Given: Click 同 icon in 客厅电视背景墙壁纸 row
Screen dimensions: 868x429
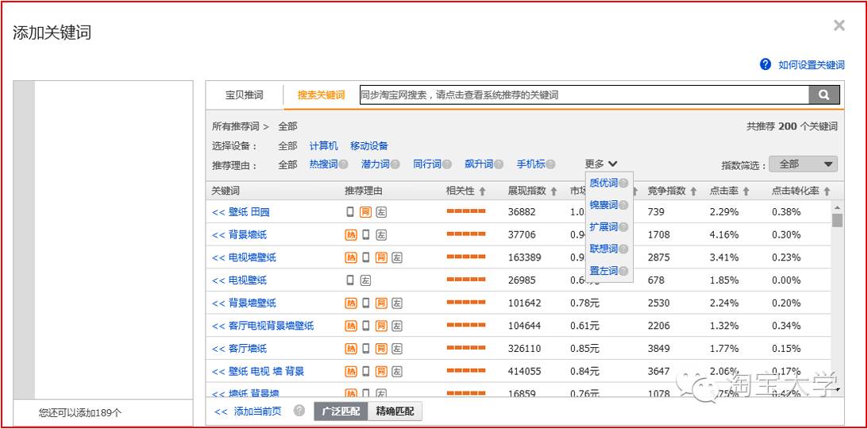Looking at the screenshot, I should (381, 326).
